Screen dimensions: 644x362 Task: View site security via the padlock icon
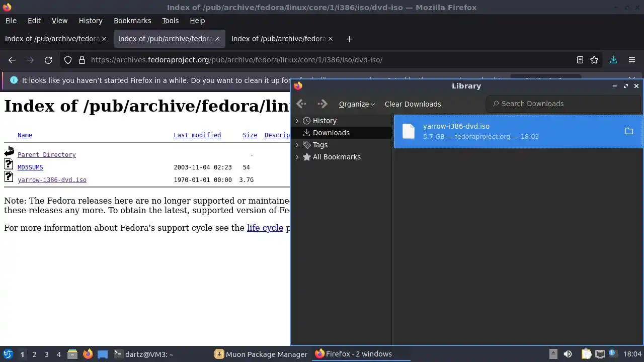(82, 60)
